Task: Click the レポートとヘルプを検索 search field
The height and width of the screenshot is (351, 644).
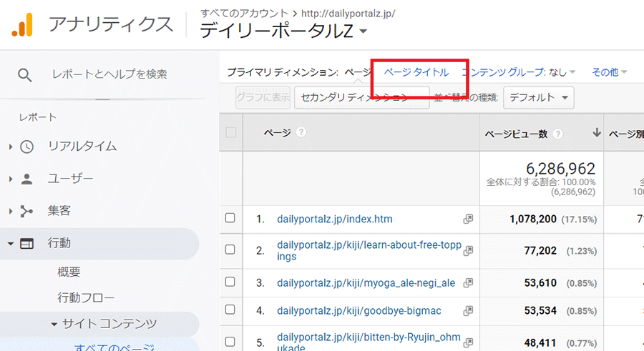Action: (x=109, y=74)
